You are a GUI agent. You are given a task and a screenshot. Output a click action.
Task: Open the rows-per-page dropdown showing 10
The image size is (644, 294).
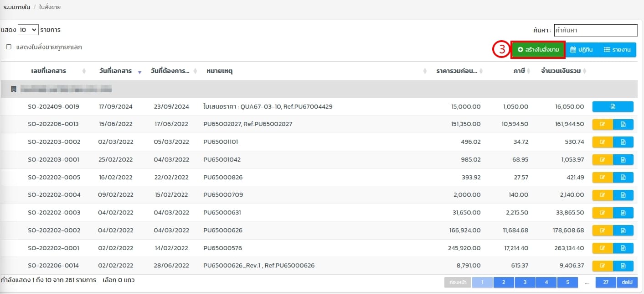(28, 30)
